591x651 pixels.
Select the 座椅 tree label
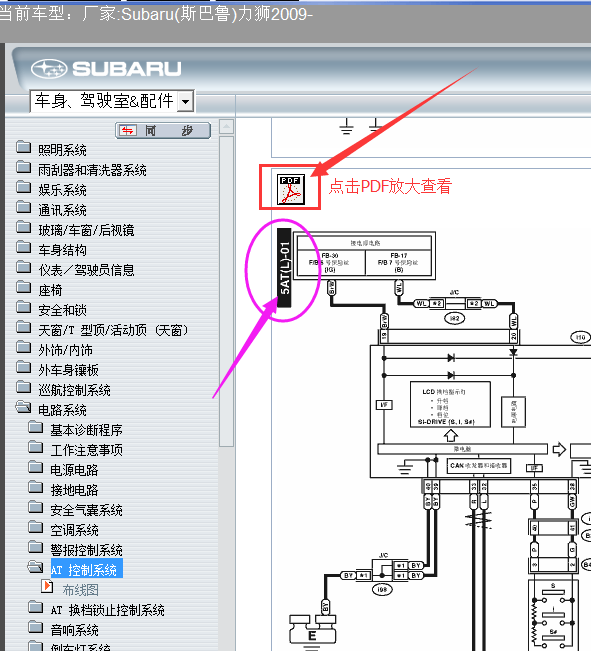[50, 290]
